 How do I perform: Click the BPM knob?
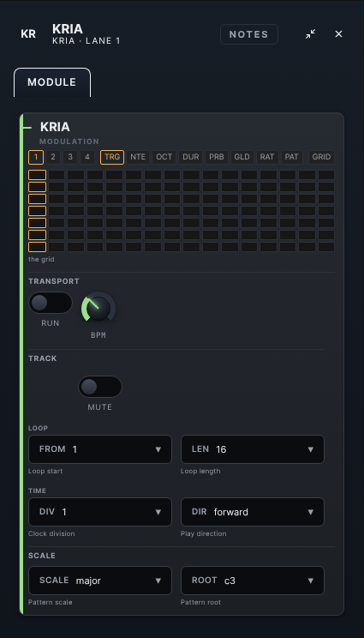click(x=98, y=309)
